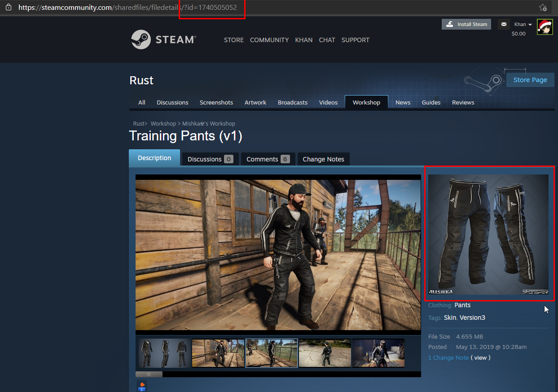558x392 pixels.
Task: Click the Skin tag link
Action: [450, 318]
